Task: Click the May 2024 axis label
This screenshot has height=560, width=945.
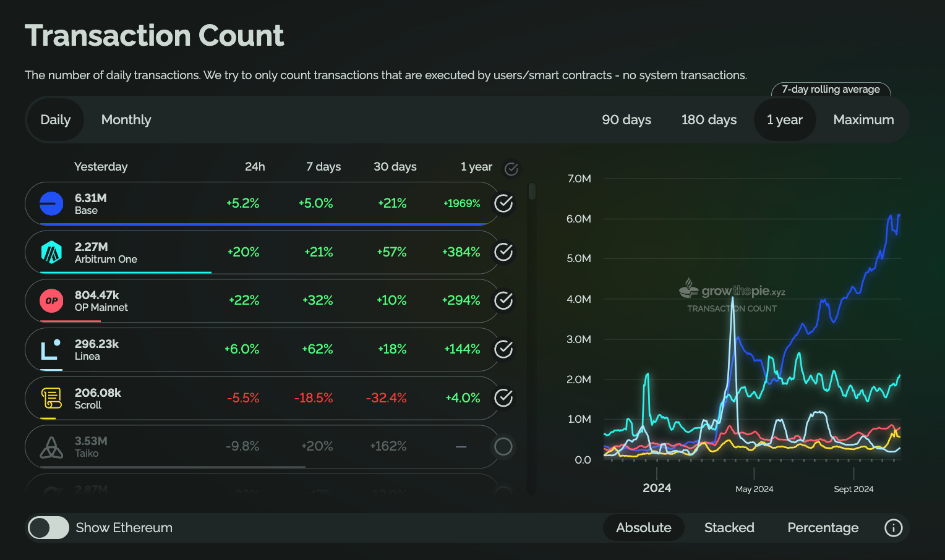Action: (x=754, y=489)
